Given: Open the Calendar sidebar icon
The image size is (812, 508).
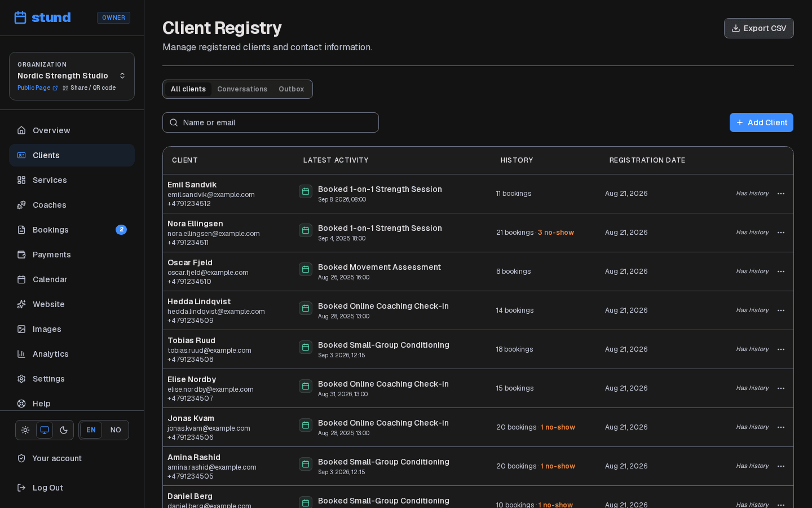Looking at the screenshot, I should (21, 279).
